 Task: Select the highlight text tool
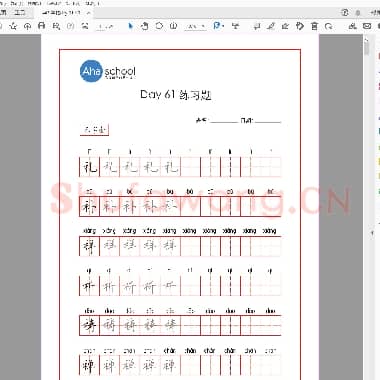[271, 26]
